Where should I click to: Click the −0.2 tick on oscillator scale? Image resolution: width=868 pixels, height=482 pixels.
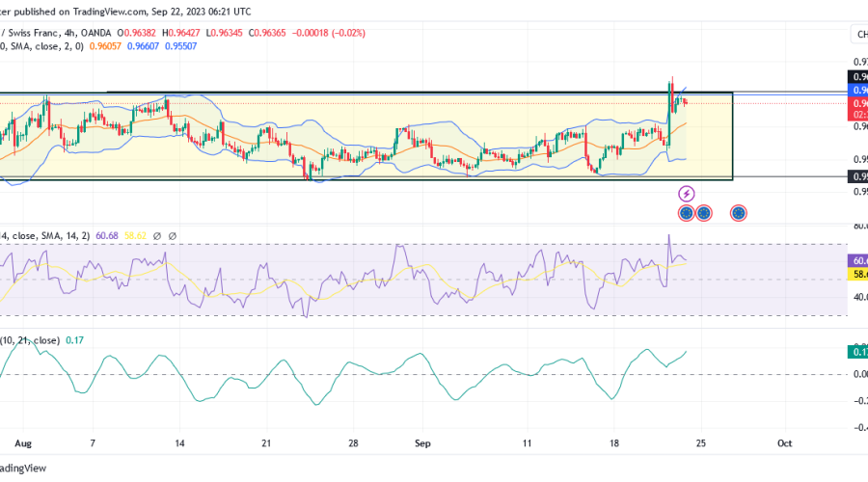[860, 401]
